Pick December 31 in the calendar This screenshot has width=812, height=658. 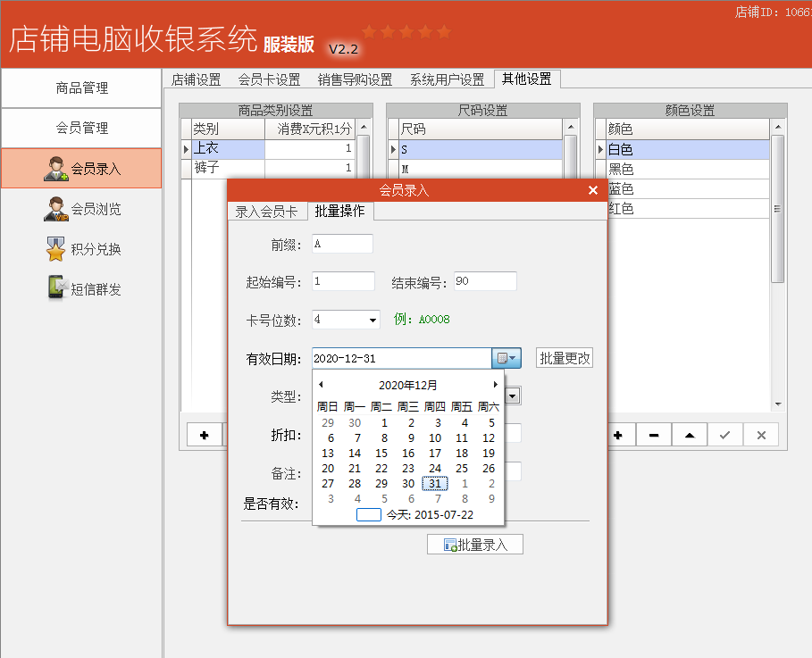434,484
